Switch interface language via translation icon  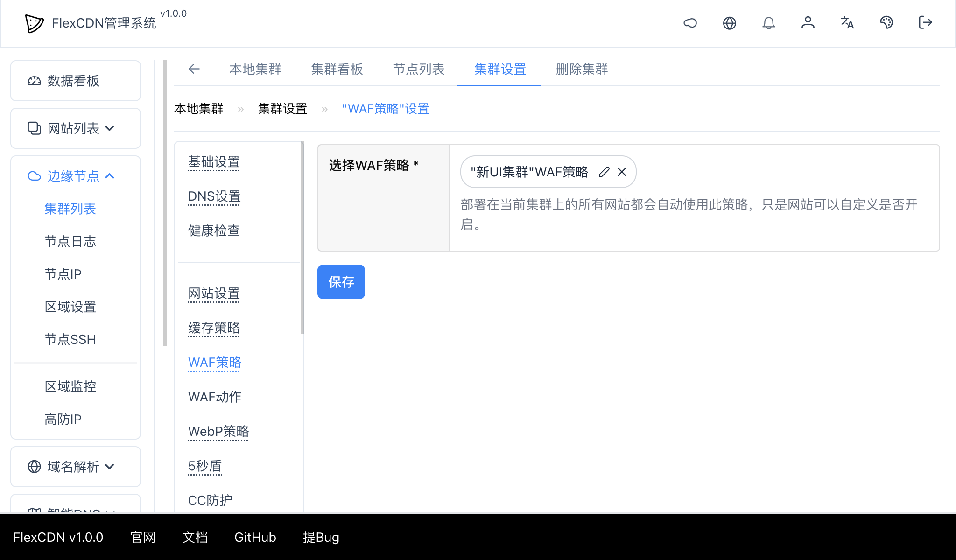847,22
